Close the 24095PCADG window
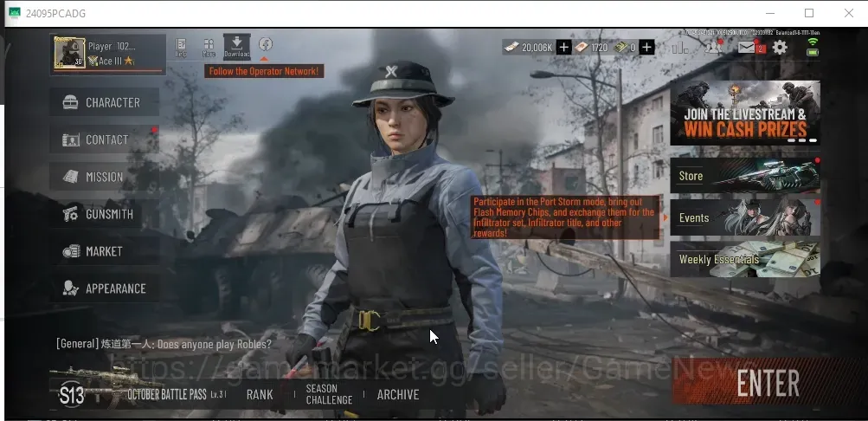 click(x=849, y=13)
